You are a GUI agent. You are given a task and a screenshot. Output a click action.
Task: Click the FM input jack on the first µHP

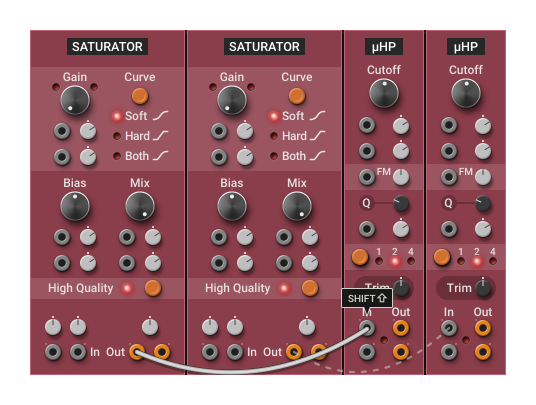click(x=367, y=177)
